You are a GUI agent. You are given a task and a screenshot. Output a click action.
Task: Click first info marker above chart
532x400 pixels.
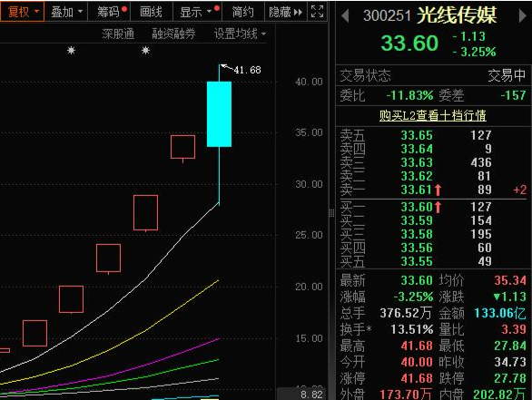click(71, 51)
